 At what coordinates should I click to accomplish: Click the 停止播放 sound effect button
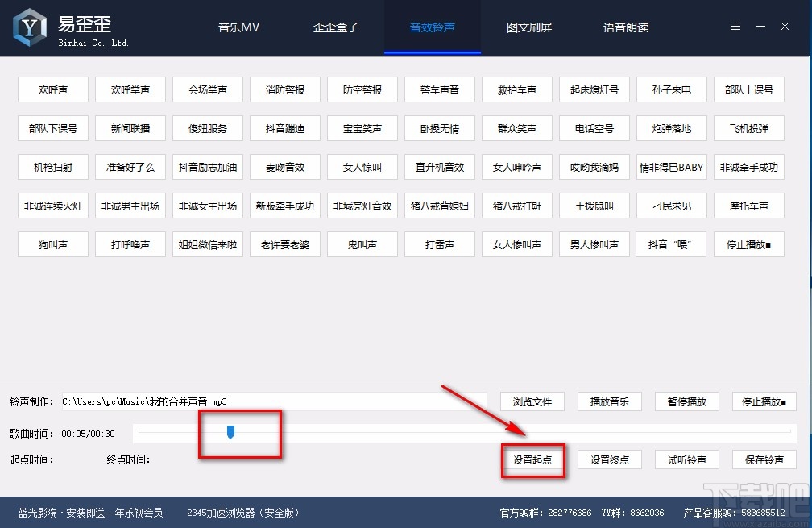click(748, 244)
